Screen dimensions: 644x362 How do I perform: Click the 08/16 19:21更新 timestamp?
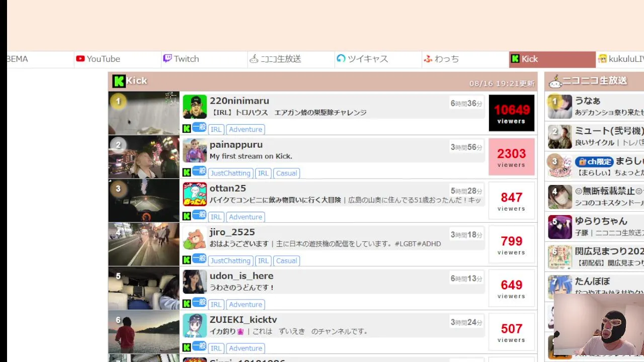(502, 83)
